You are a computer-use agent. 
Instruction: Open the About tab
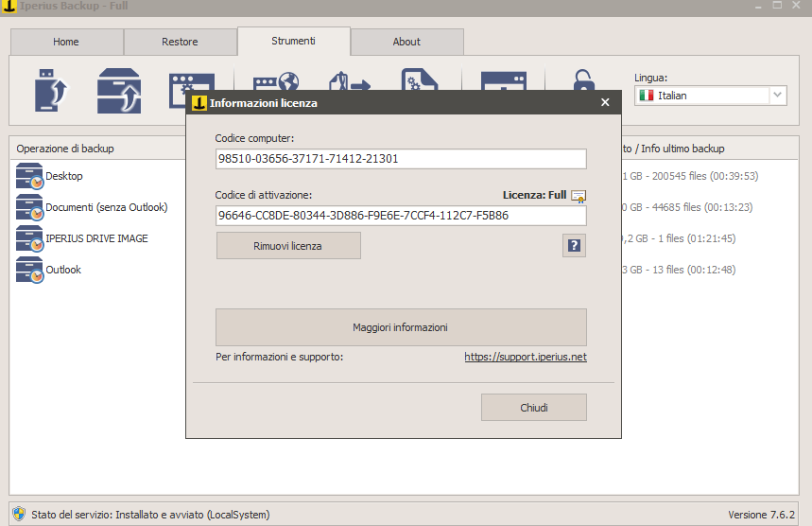[x=406, y=42]
